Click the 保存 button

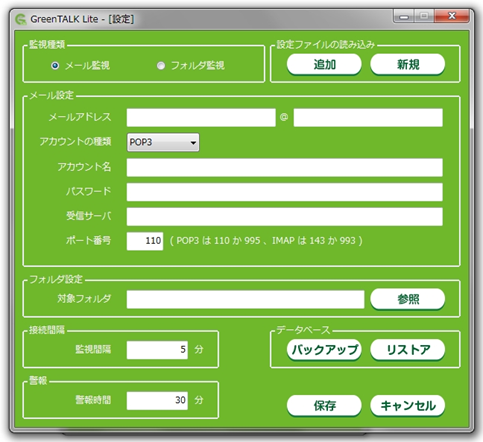click(x=324, y=406)
